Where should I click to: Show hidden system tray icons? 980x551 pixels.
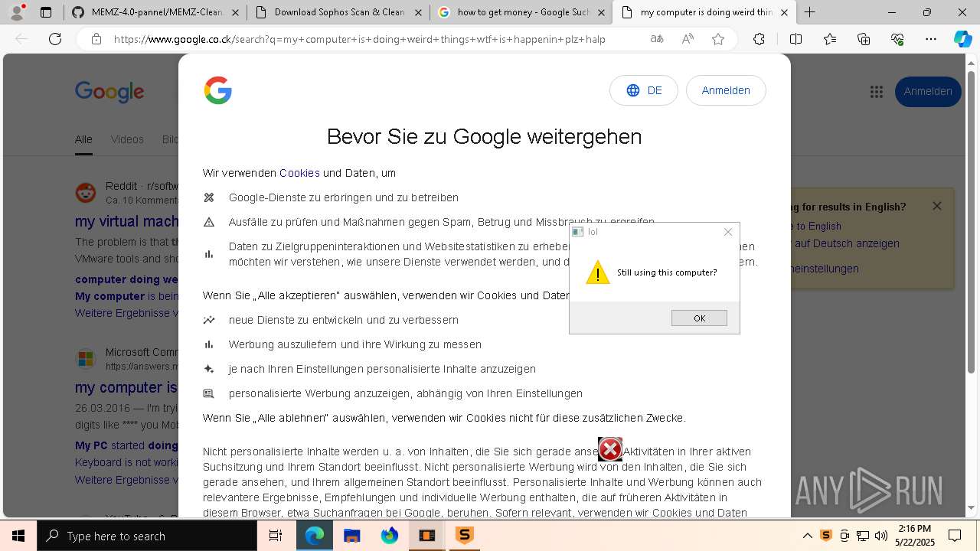coord(807,536)
